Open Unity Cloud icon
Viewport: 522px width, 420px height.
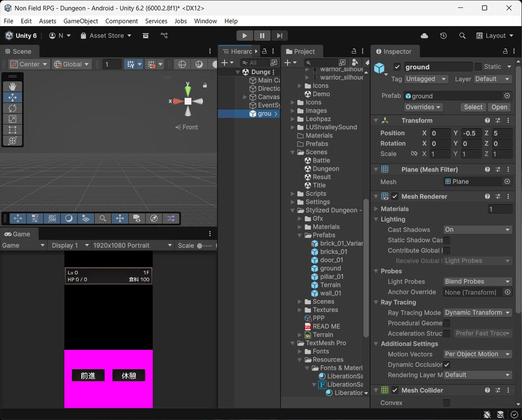click(x=425, y=36)
